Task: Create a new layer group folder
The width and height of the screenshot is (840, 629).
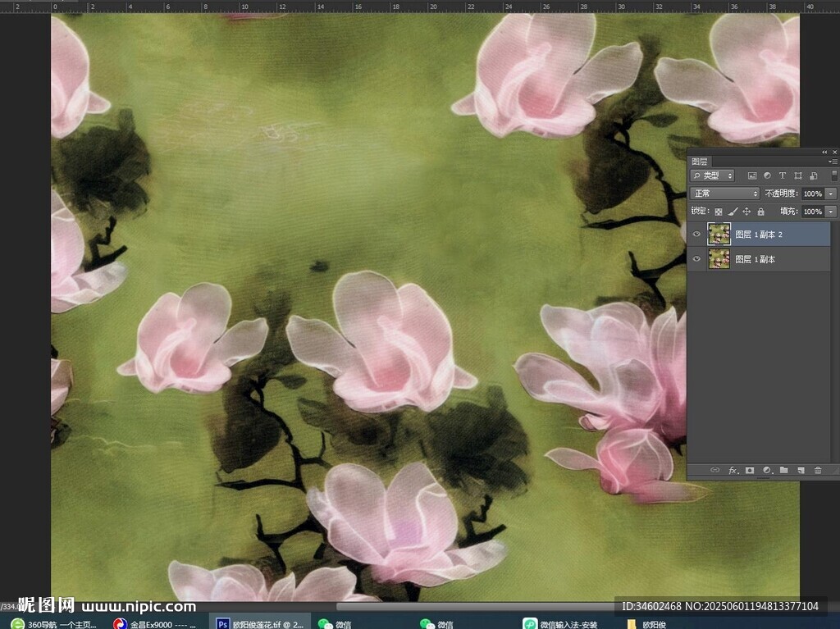Action: tap(783, 470)
